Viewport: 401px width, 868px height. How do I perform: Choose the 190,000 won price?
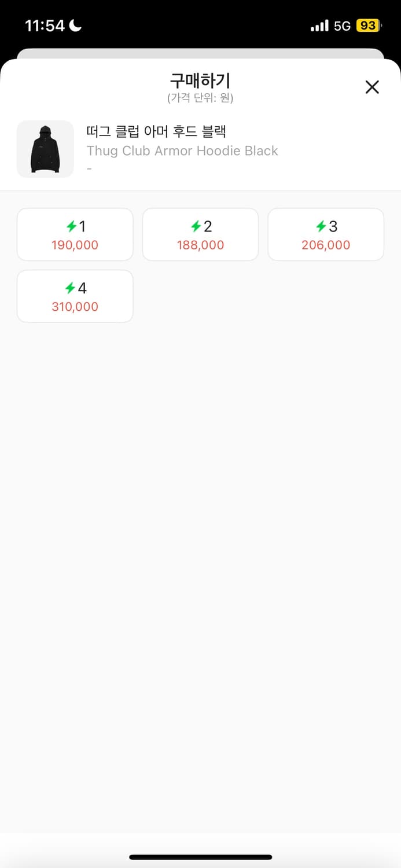click(75, 245)
